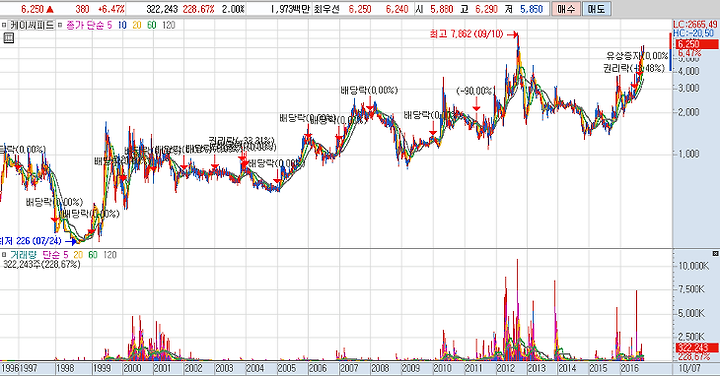Click the HC:-20.50 indicator text
The height and width of the screenshot is (376, 720).
(694, 33)
